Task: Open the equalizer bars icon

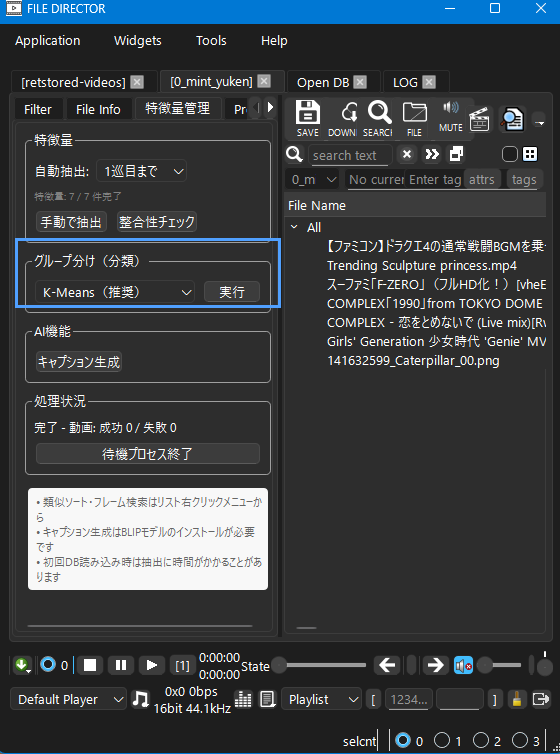Action: (244, 699)
